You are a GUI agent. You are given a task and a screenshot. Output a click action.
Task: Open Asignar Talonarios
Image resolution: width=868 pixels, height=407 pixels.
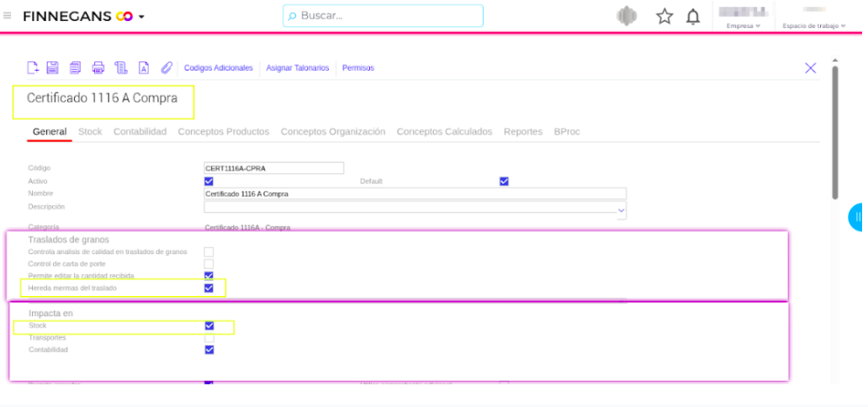pyautogui.click(x=297, y=67)
